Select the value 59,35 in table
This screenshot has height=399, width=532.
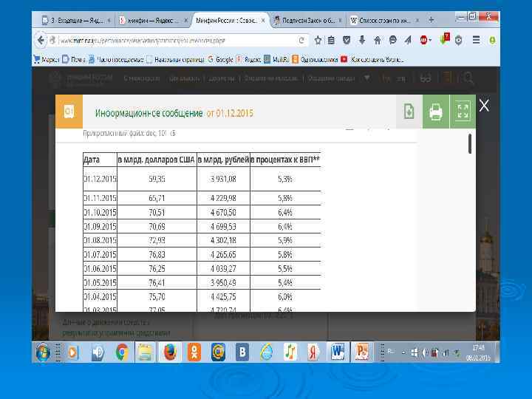coord(157,179)
